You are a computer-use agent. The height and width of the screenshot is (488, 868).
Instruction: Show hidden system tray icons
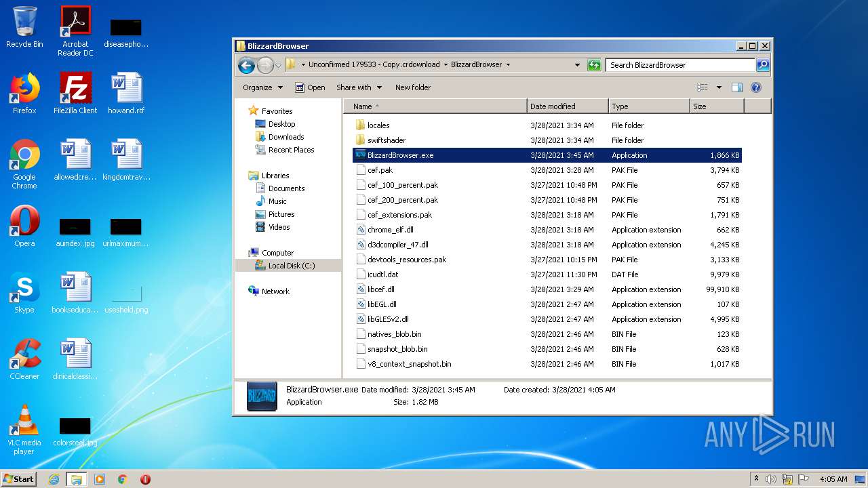[x=757, y=479]
